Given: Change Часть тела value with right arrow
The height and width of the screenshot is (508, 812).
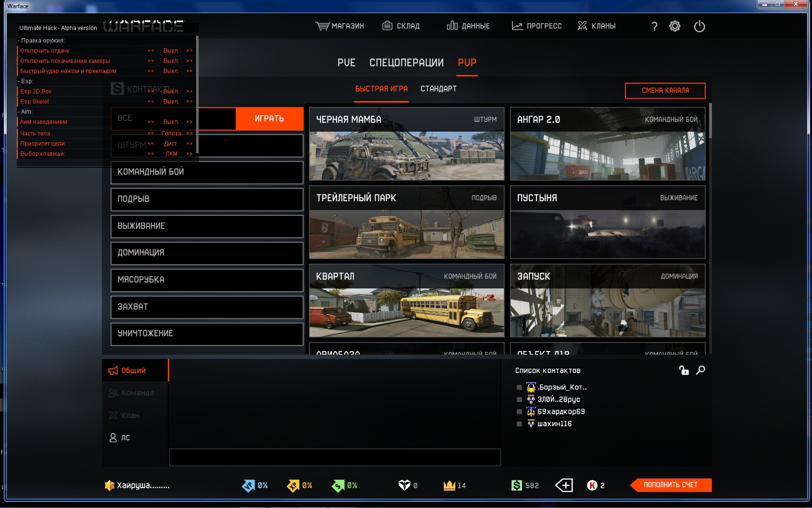Looking at the screenshot, I should [189, 134].
